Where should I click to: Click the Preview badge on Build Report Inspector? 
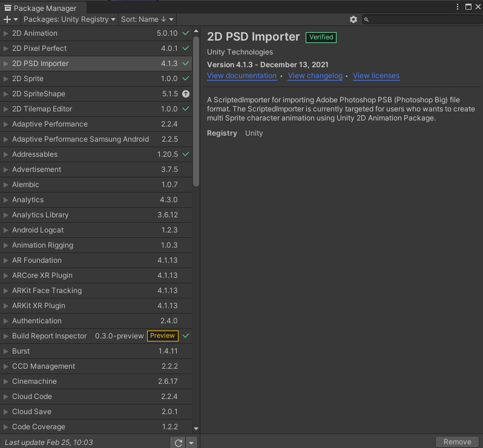point(163,336)
